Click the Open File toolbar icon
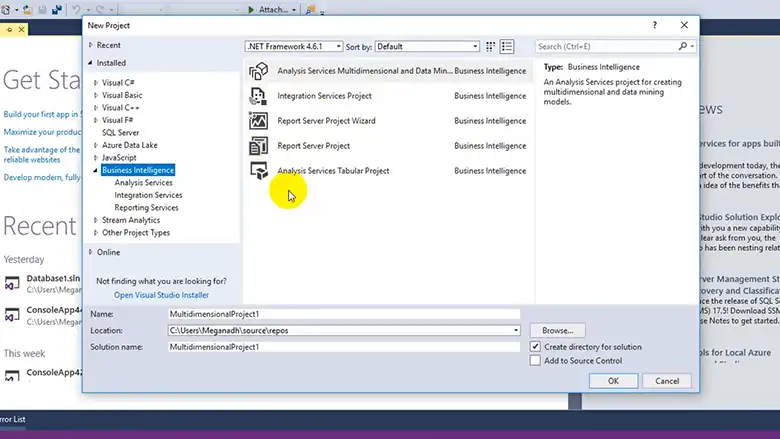The height and width of the screenshot is (439, 780). tap(28, 9)
